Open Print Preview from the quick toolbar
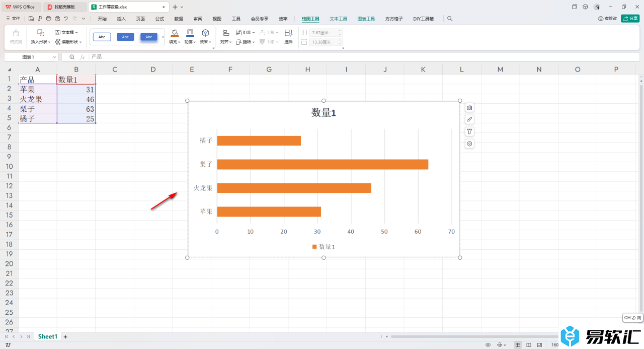This screenshot has height=349, width=644. click(57, 19)
